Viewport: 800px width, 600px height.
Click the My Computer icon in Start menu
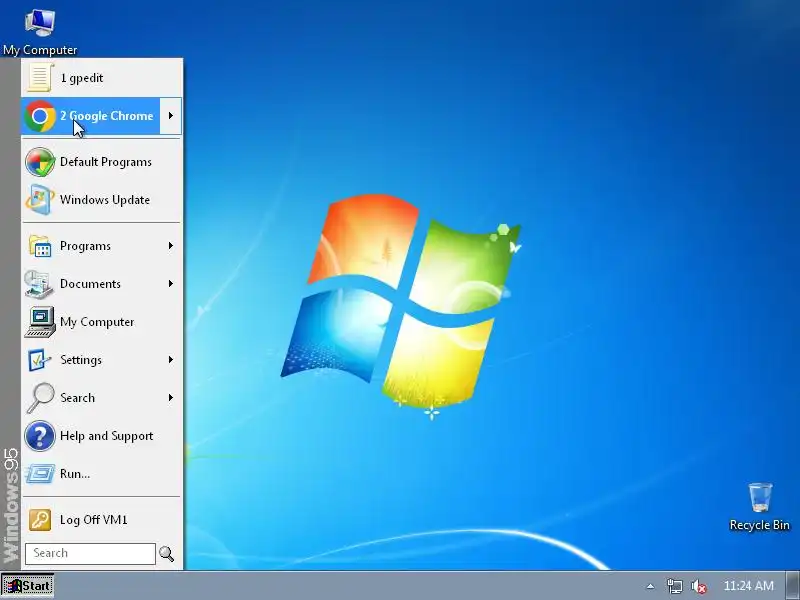40,322
